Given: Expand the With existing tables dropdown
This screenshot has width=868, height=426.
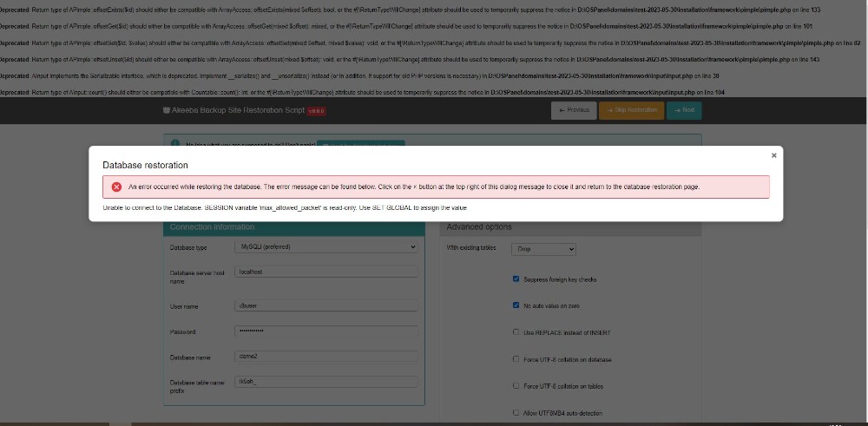Looking at the screenshot, I should 544,248.
